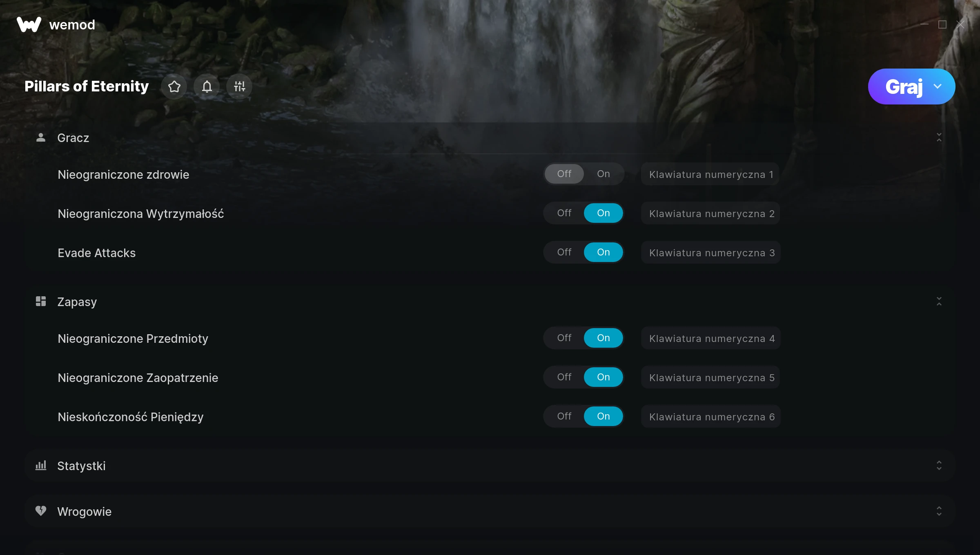
Task: Turn off Evade Attacks toggle
Action: pyautogui.click(x=564, y=252)
